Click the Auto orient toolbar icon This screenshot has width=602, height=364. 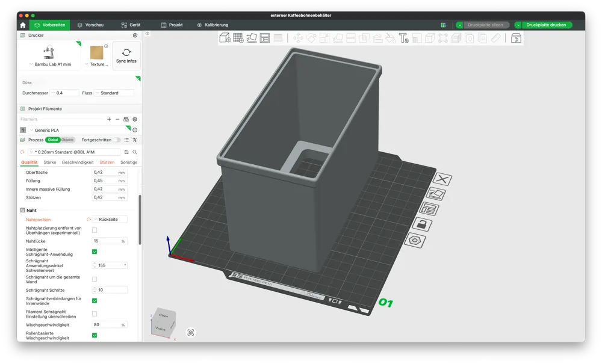click(252, 38)
